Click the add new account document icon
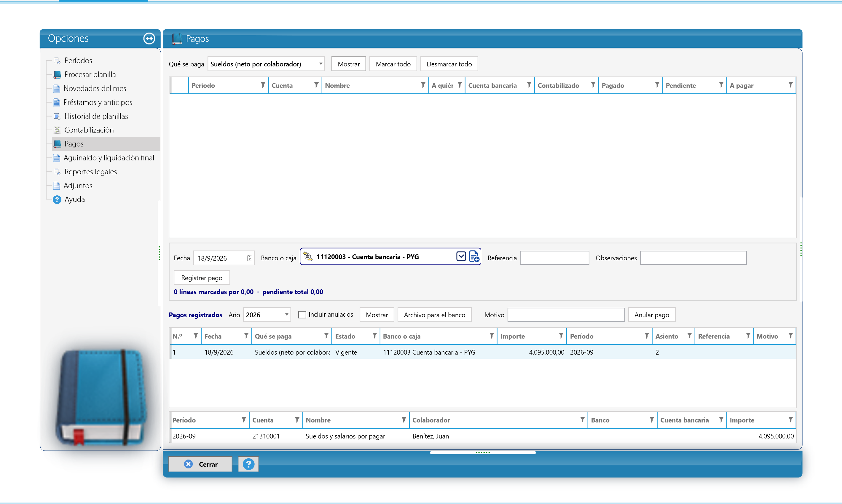 pos(474,256)
